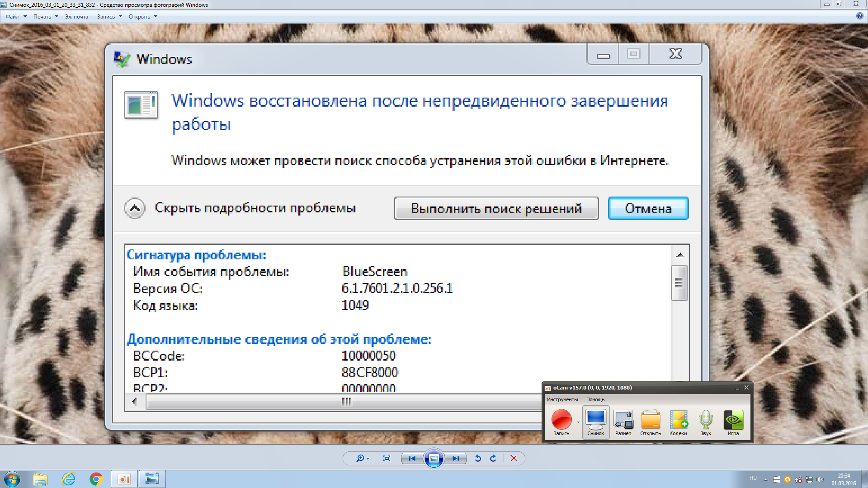
Task: Open the network tray icon
Action: point(809,479)
